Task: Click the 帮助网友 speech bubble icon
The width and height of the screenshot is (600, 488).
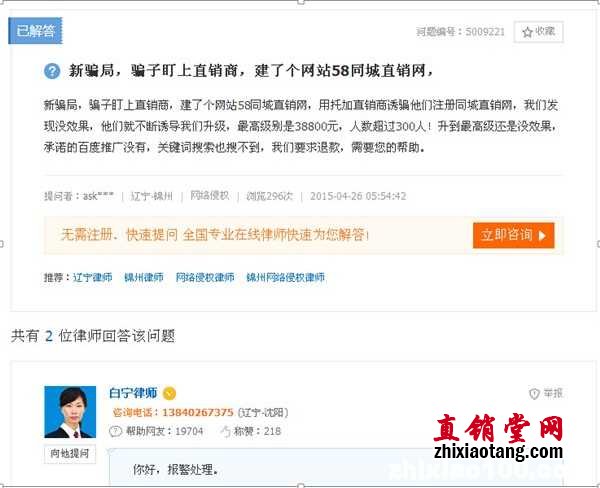Action: pyautogui.click(x=115, y=431)
